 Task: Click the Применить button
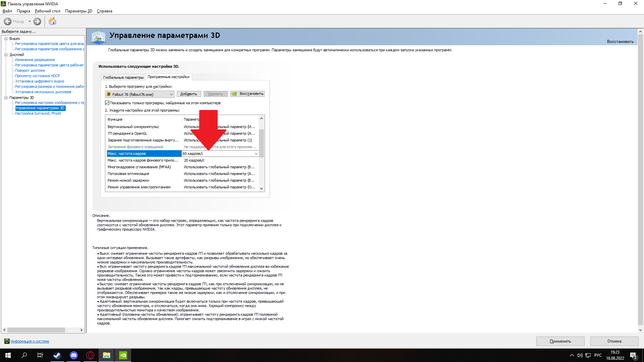[560, 341]
